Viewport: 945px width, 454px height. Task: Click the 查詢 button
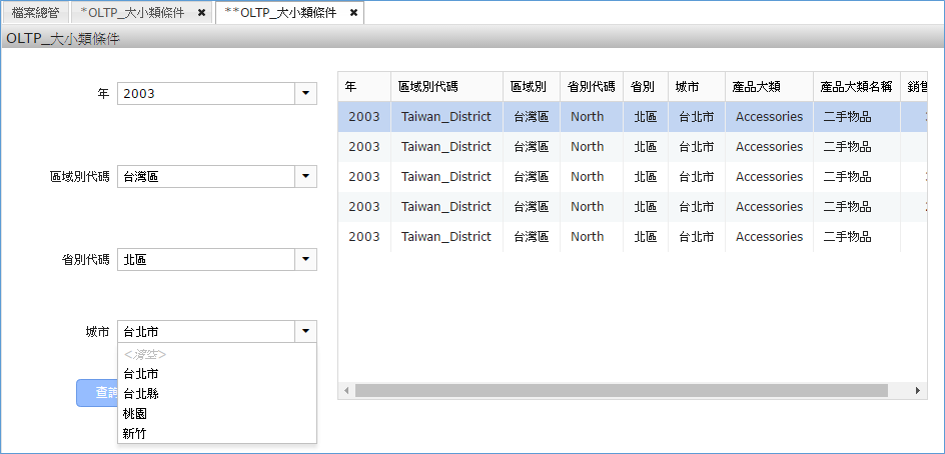[97, 393]
